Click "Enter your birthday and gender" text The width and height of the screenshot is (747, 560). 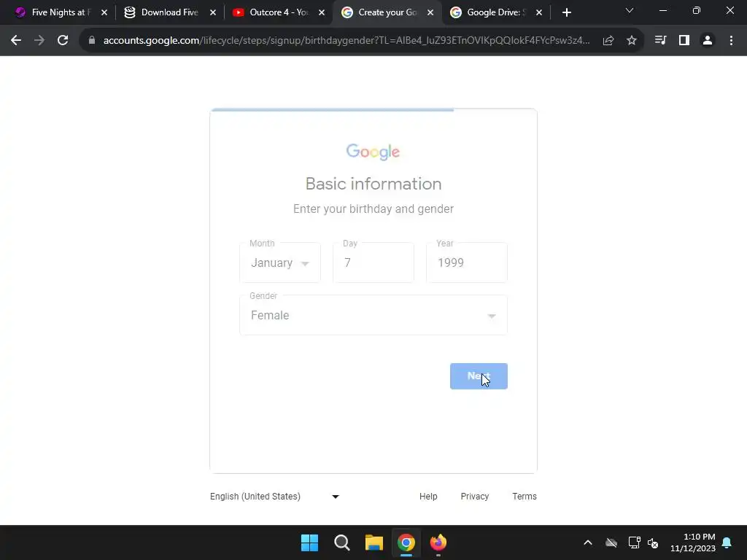[373, 209]
